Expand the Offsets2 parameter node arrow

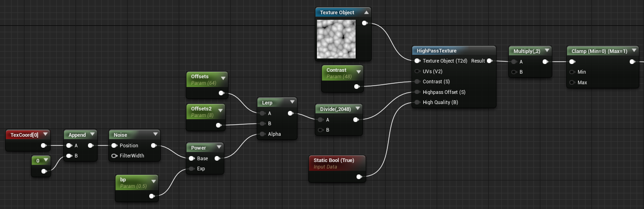click(x=220, y=110)
